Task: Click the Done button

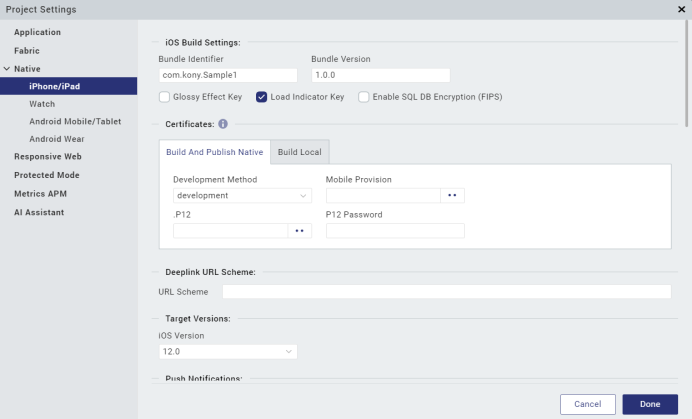Action: click(650, 404)
